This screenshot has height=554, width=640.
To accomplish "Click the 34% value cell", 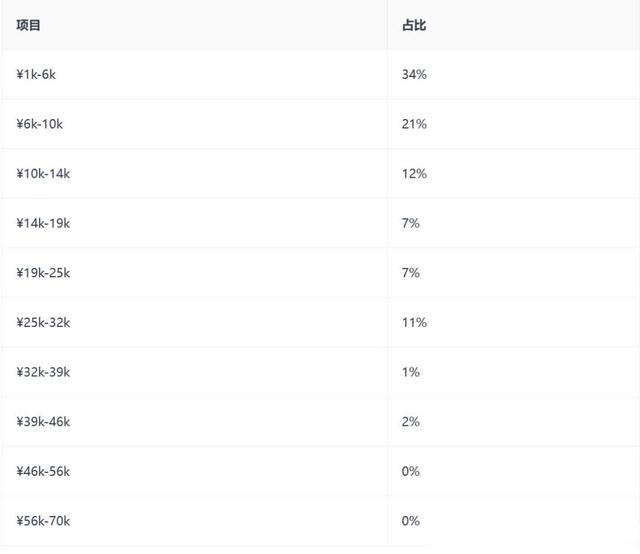I will point(414,74).
